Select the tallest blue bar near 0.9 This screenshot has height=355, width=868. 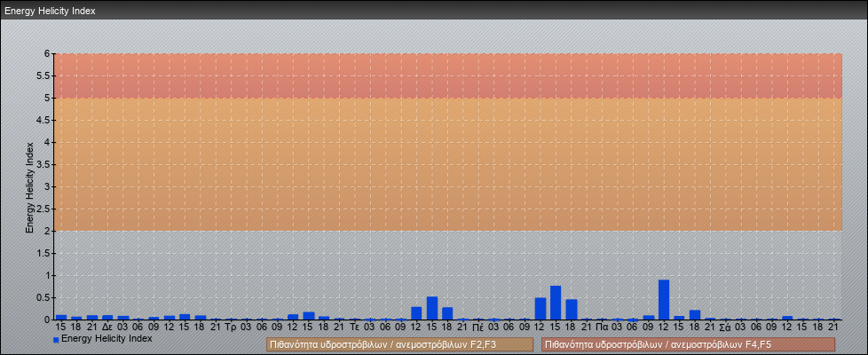tap(664, 300)
